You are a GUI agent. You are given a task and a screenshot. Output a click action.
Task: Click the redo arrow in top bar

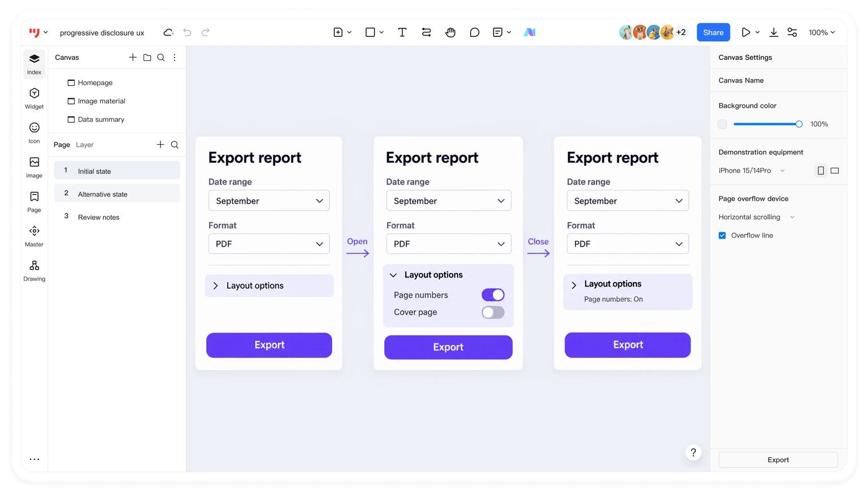click(206, 32)
